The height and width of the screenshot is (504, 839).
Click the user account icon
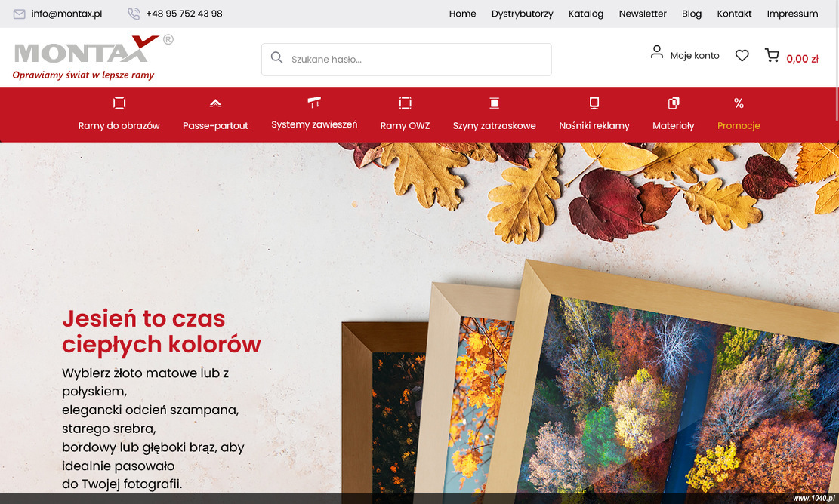tap(656, 52)
